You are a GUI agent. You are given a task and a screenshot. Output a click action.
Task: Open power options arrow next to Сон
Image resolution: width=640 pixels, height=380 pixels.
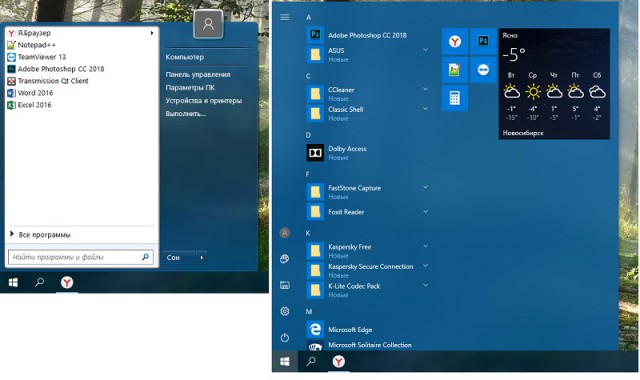(202, 257)
